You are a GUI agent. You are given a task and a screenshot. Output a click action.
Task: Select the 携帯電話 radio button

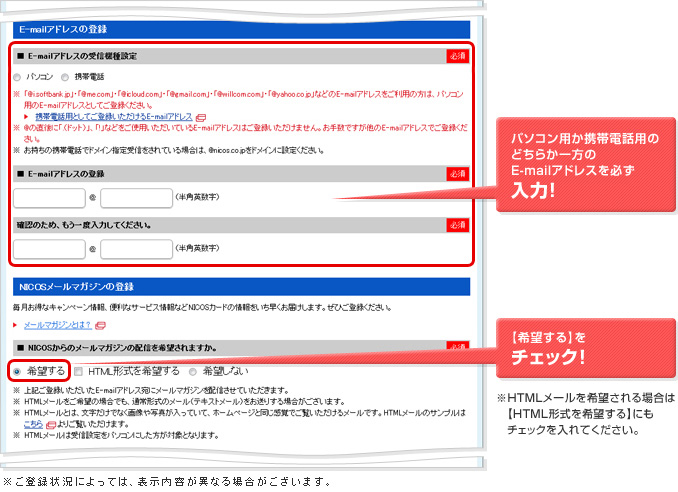[65, 76]
